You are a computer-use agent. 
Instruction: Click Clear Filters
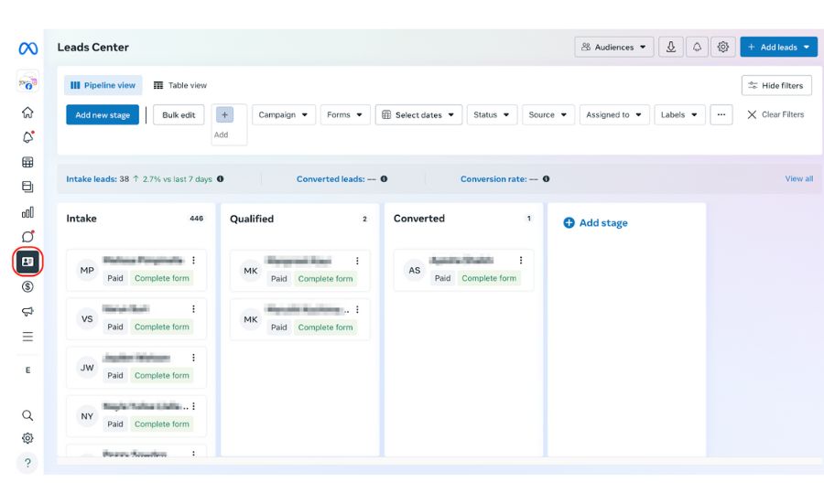(x=775, y=114)
